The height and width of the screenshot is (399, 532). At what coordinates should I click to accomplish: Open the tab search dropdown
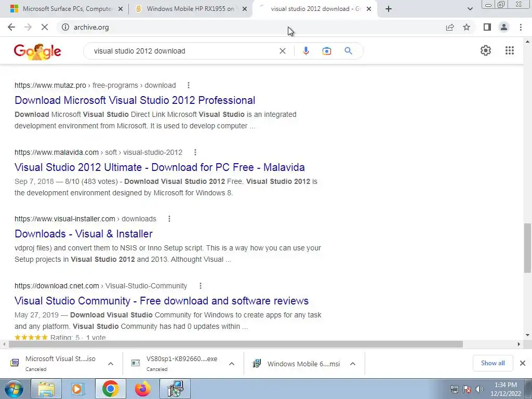470,9
